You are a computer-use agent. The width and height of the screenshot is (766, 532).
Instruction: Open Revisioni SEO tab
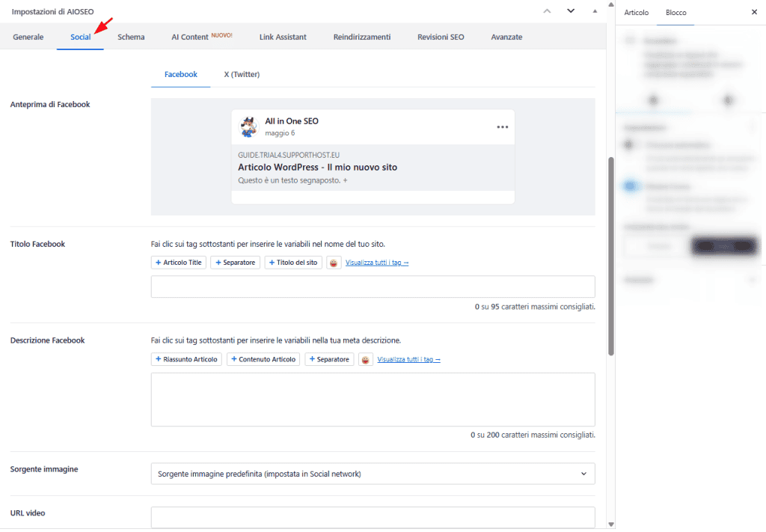(x=440, y=37)
